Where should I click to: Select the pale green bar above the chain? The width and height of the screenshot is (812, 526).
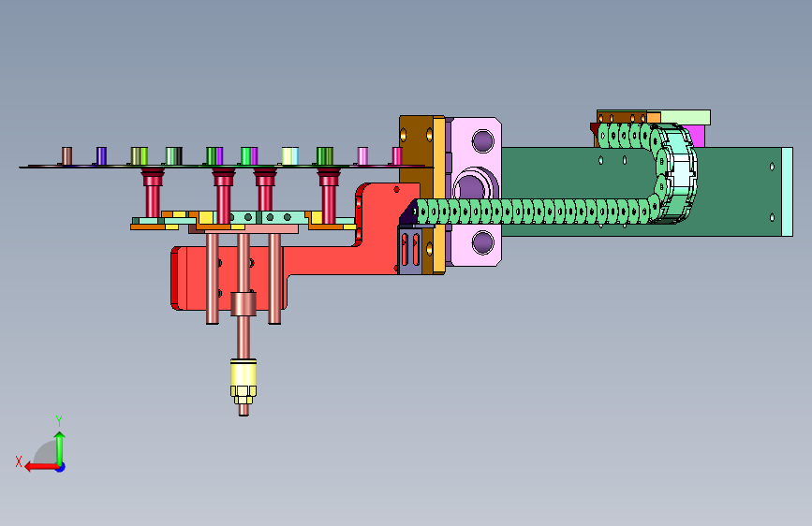tap(686, 117)
